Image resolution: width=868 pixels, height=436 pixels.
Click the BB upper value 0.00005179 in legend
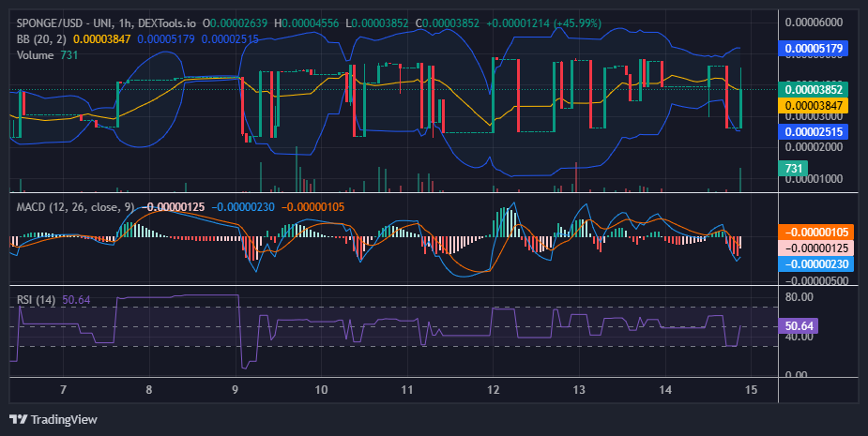pos(166,39)
